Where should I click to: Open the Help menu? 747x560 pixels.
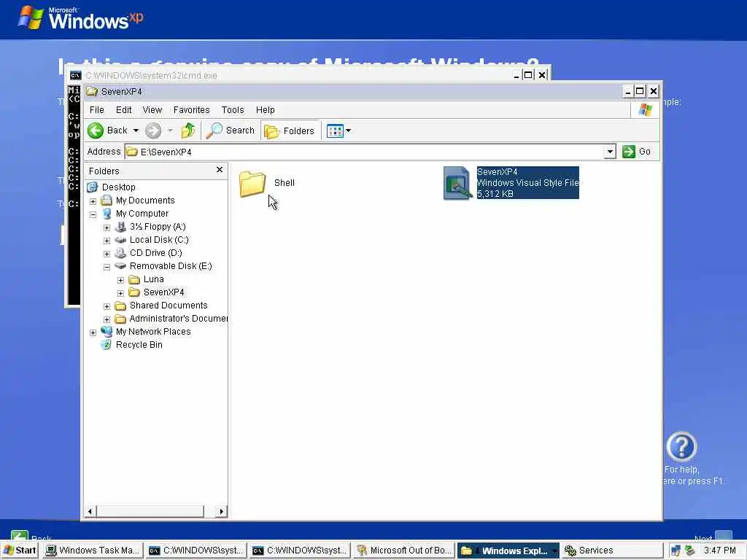coord(266,110)
